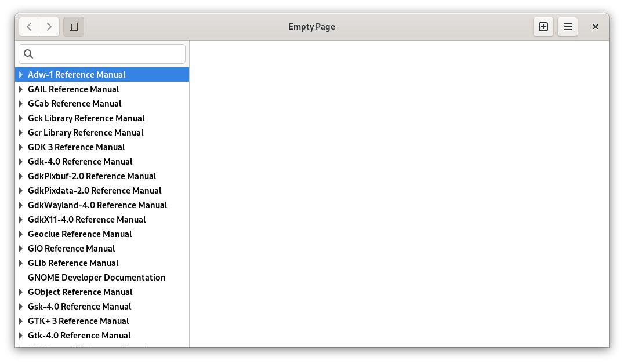Close the Devhelp window
This screenshot has width=624, height=364.
pos(595,27)
